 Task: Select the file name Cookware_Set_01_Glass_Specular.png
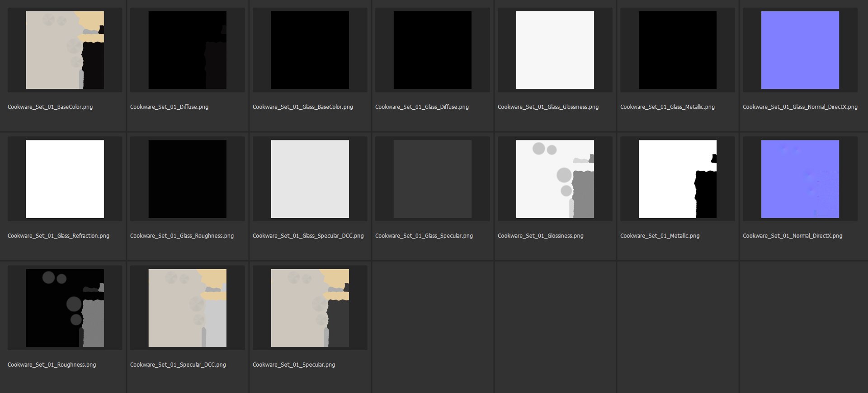point(424,236)
